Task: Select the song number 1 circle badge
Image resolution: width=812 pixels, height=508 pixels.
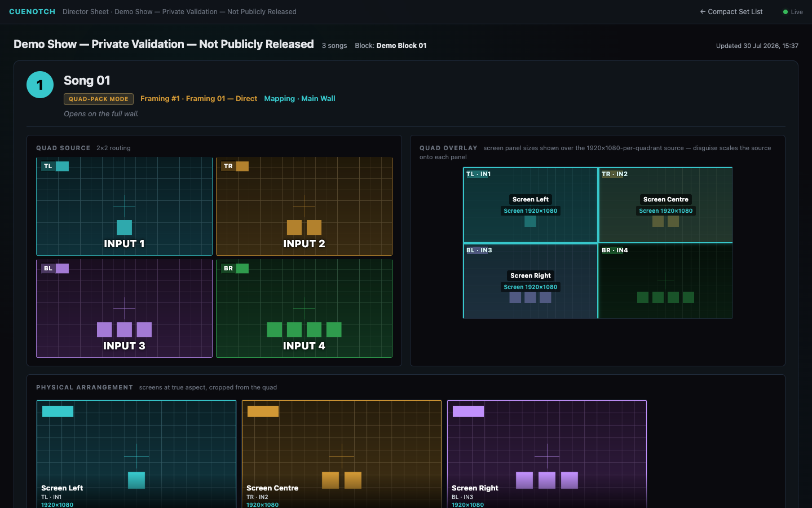Action: coord(40,85)
